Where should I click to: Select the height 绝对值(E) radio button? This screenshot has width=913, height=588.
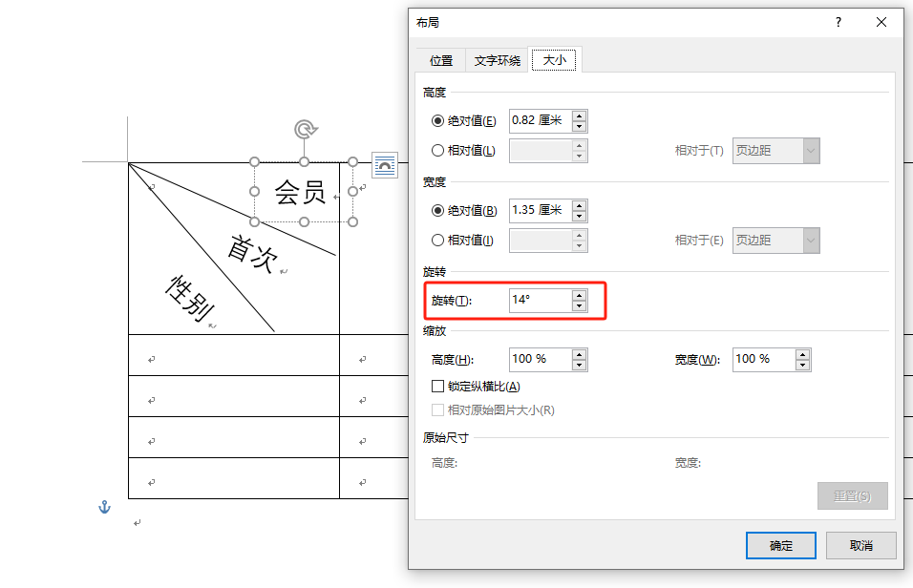click(x=438, y=120)
